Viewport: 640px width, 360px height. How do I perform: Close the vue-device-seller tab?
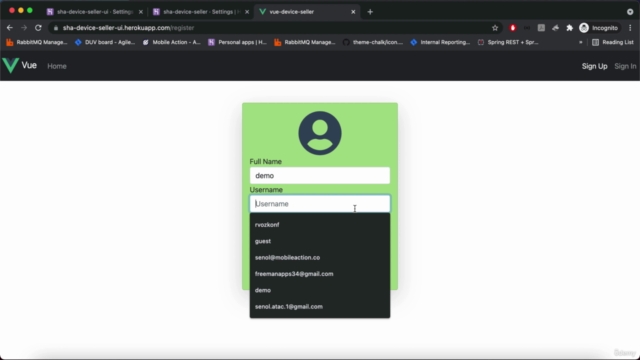pyautogui.click(x=353, y=12)
